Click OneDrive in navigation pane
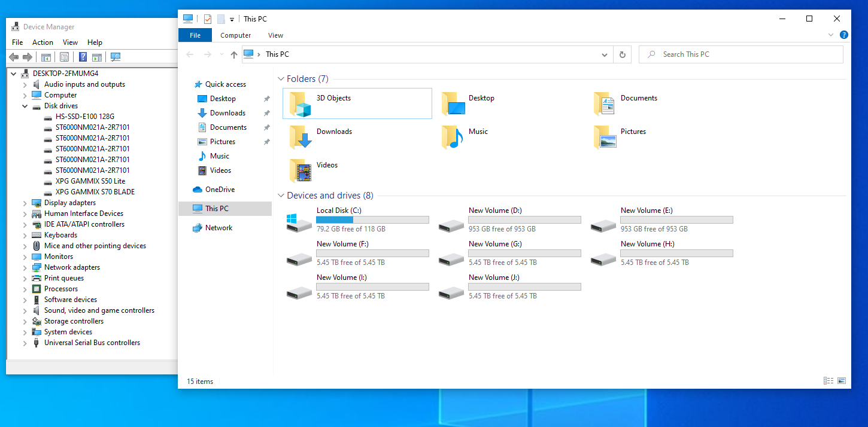 click(220, 190)
